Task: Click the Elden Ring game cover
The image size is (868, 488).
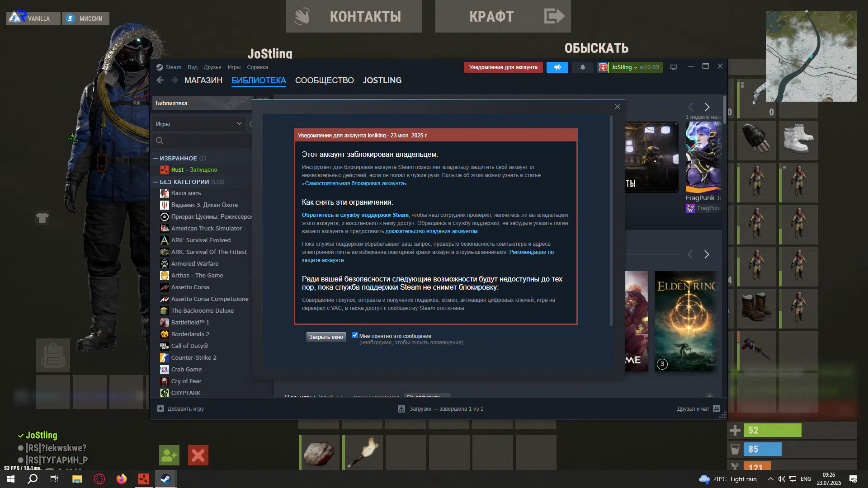Action: click(686, 321)
